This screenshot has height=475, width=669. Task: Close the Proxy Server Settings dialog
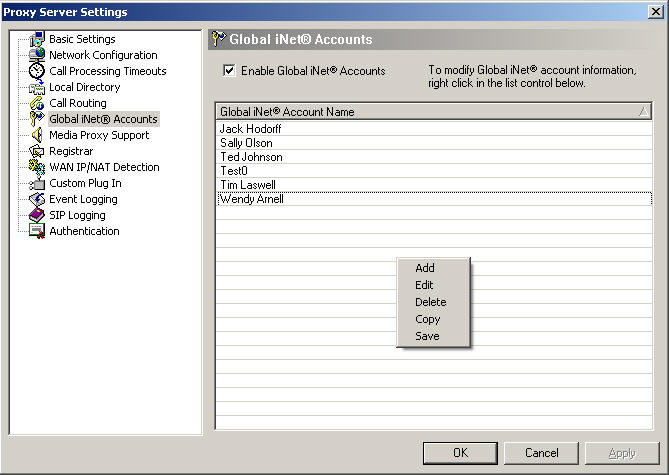pyautogui.click(x=655, y=12)
